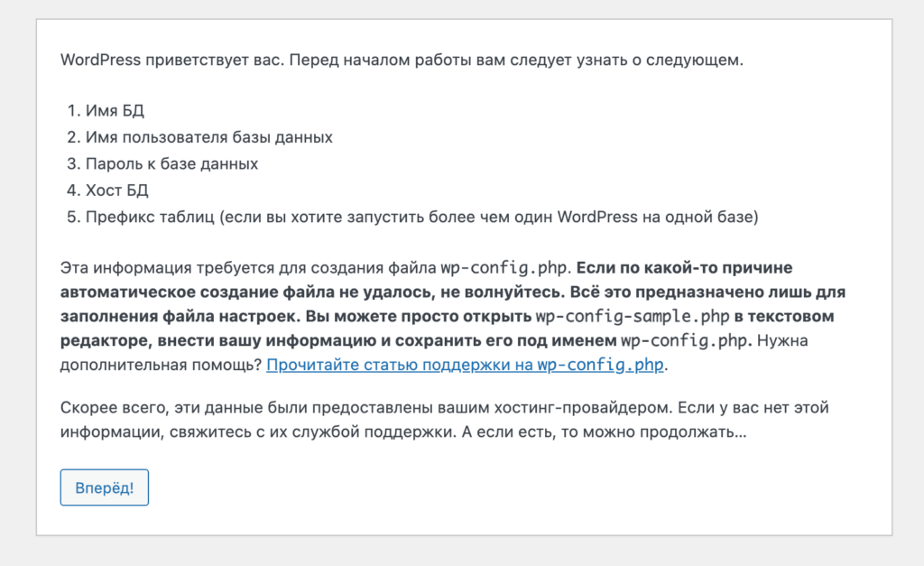Image resolution: width=924 pixels, height=566 pixels.
Task: Select the list item Имя пользователя базы данных
Action: pyautogui.click(x=209, y=137)
